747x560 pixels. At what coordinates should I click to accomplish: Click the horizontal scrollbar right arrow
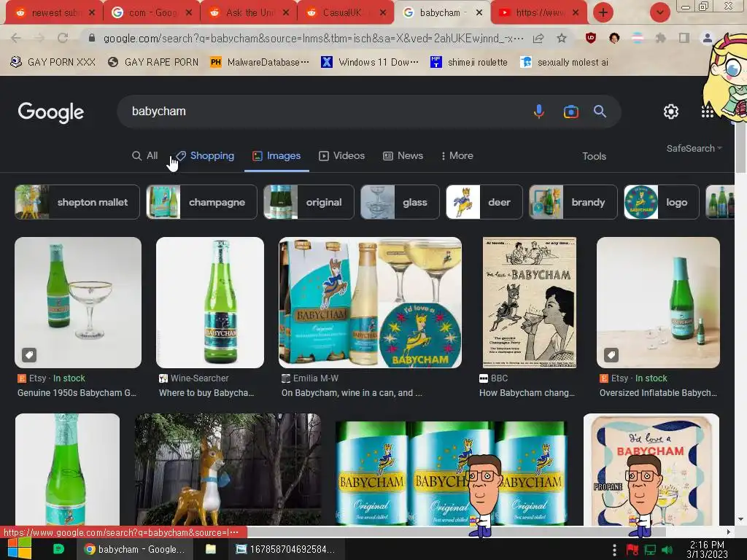point(729,532)
